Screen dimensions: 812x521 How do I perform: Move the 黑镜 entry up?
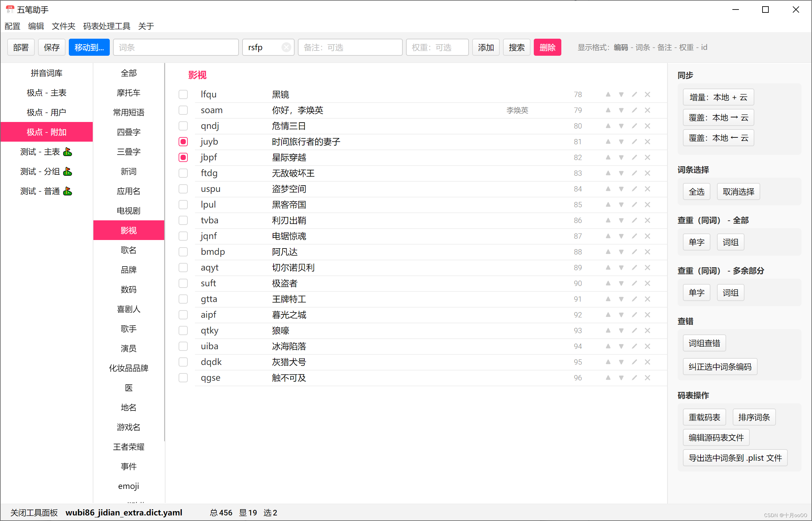tap(608, 94)
